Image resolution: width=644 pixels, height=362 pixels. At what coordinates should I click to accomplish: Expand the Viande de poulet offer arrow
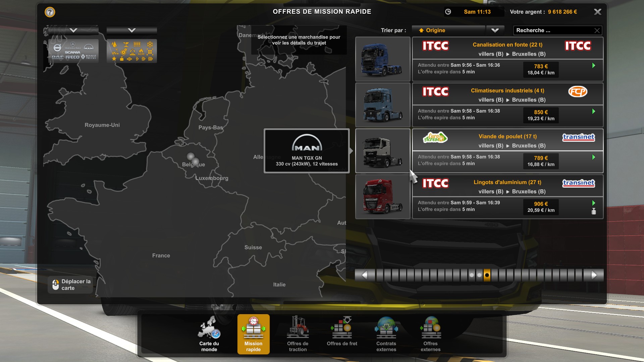coord(593,157)
